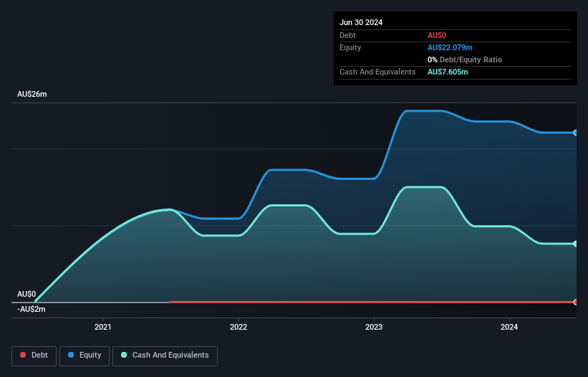Select the 2024 x-axis label
The image size is (588, 377).
tap(509, 327)
